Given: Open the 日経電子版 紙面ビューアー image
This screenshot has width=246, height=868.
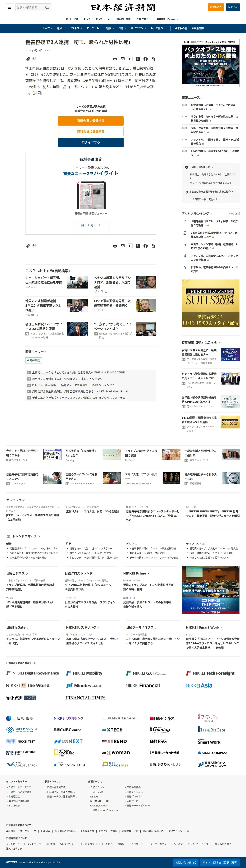Looking at the screenshot, I should pos(91,195).
